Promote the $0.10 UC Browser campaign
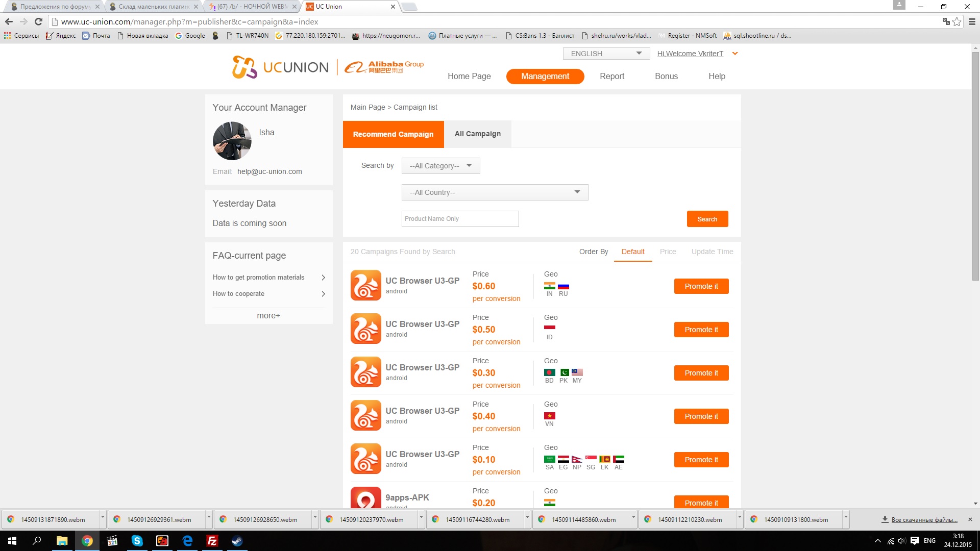Viewport: 980px width, 551px height. click(701, 460)
